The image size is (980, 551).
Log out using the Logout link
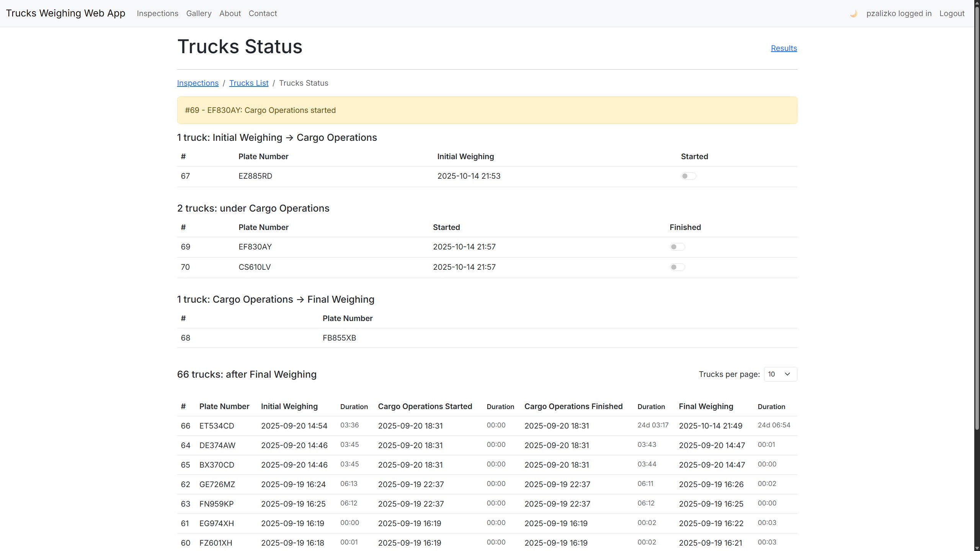point(952,13)
